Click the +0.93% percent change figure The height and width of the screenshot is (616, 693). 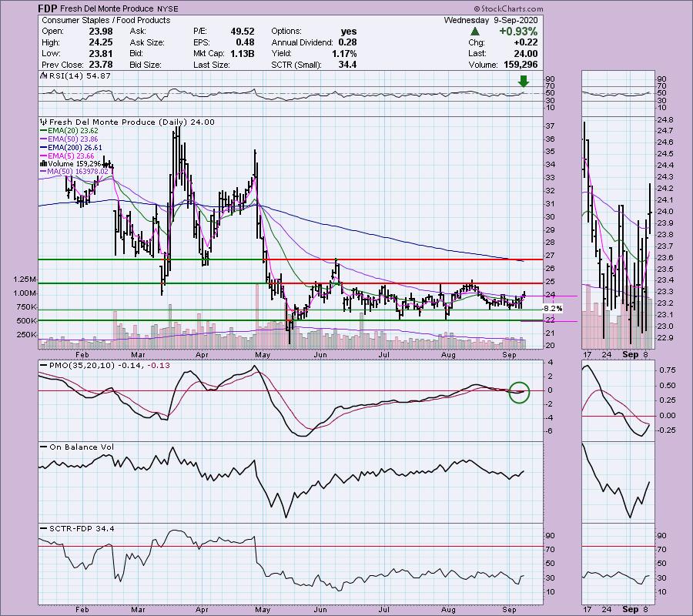pos(518,32)
